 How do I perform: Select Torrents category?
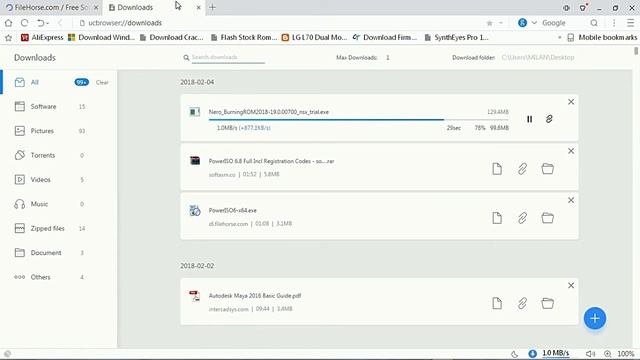(x=58, y=156)
